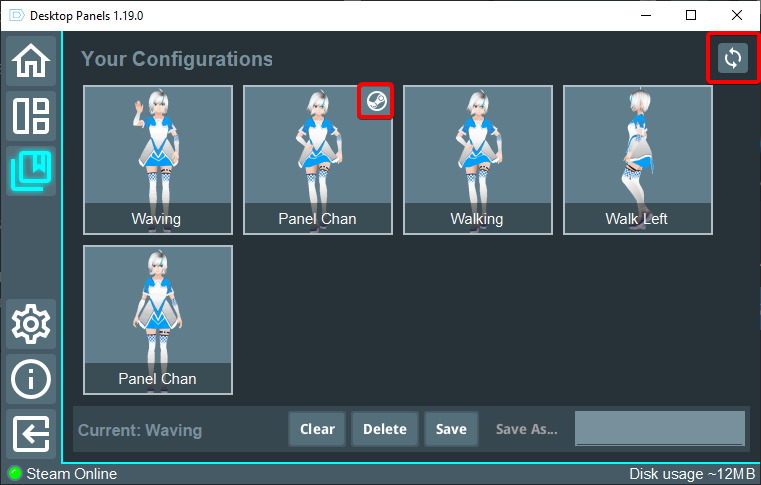761x485 pixels.
Task: Select the Walking configuration thumbnail
Action: click(x=478, y=160)
